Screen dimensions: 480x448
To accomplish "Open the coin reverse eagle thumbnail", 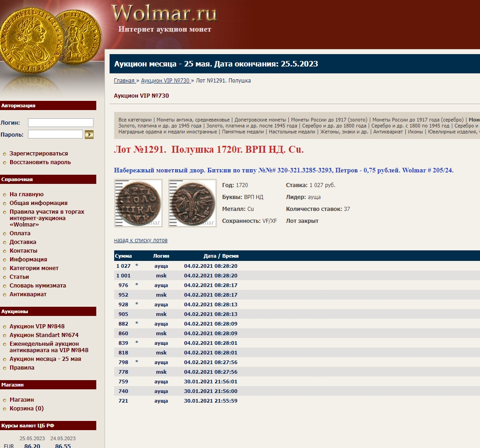I will tap(192, 203).
